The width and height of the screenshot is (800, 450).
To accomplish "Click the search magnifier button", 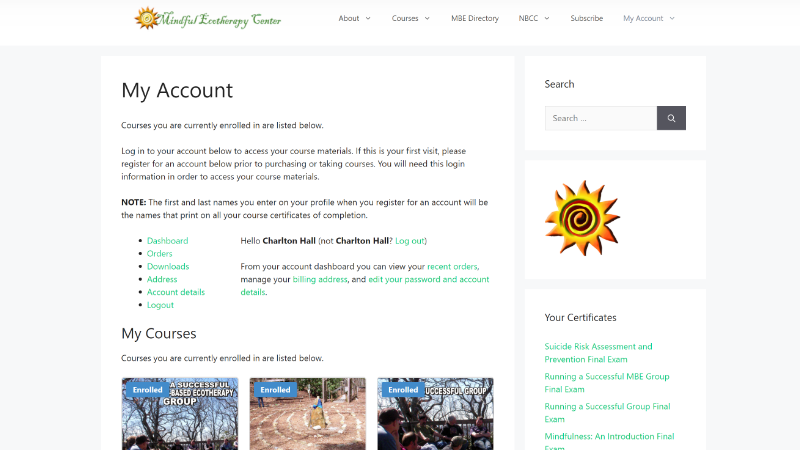I will [x=671, y=118].
